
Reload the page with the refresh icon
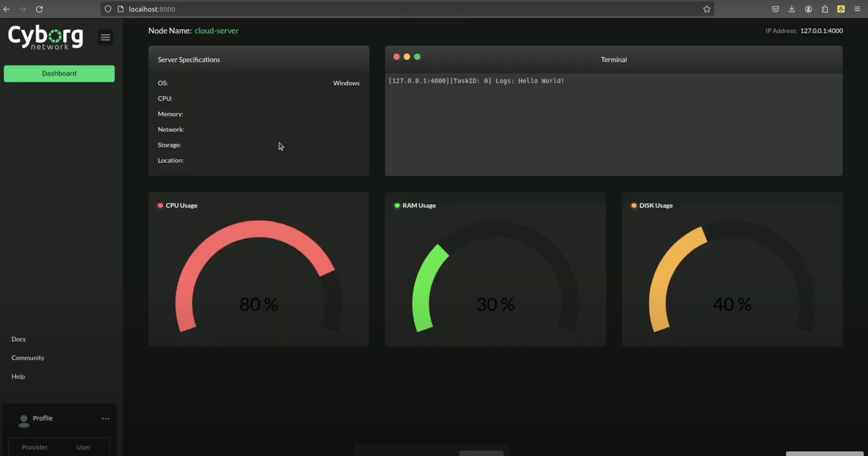(x=40, y=9)
